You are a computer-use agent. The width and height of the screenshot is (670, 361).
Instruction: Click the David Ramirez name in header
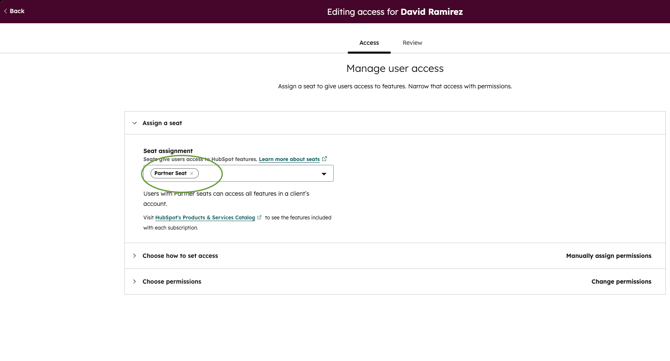432,12
